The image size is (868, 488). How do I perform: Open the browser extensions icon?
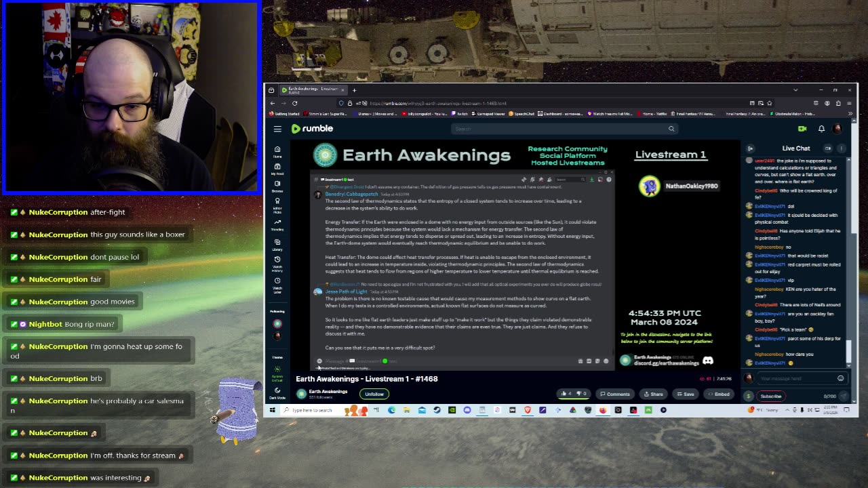[x=838, y=103]
